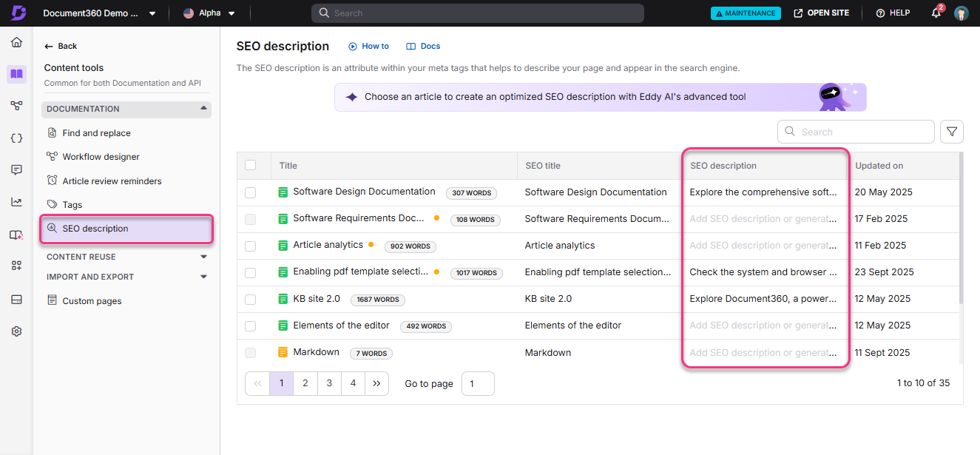Select the API documentation curly-braces icon
This screenshot has width=980, height=455.
[16, 138]
